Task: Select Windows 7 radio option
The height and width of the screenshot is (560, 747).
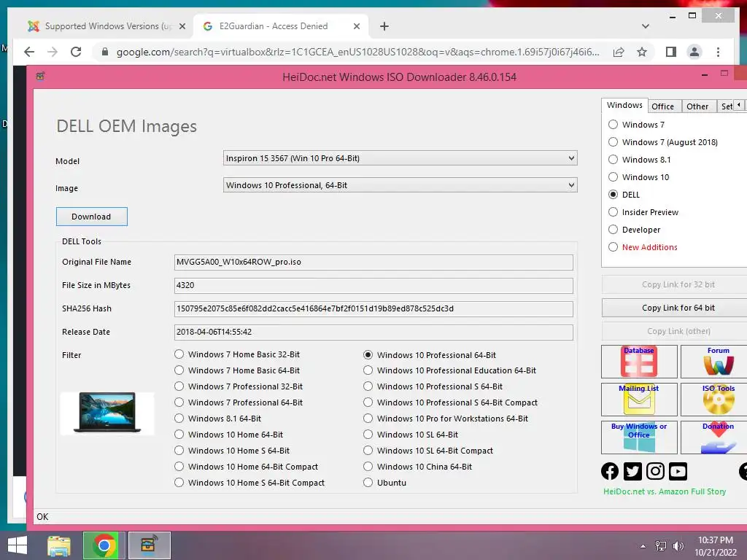Action: tap(636, 125)
